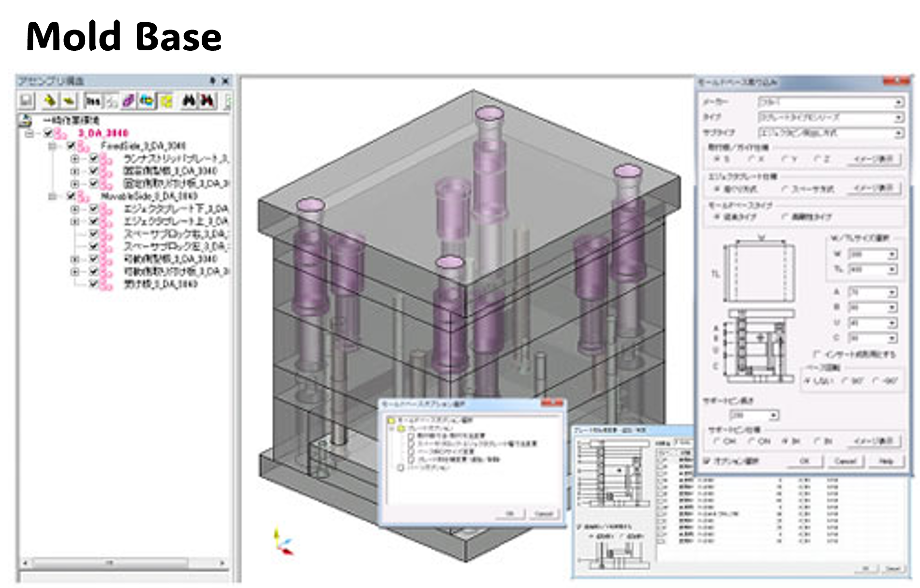The width and height of the screenshot is (920, 588).
Task: Click the yellow gear icon in toolbar
Action: point(166,101)
